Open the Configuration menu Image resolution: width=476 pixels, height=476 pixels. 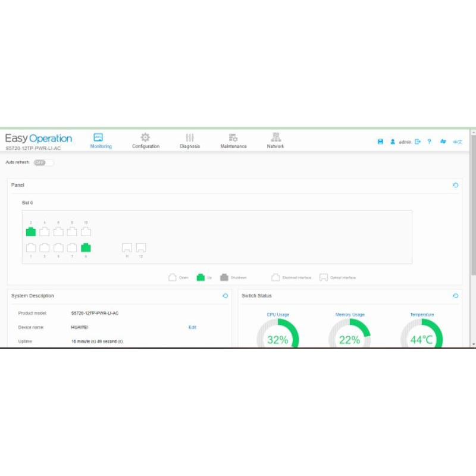coord(145,140)
